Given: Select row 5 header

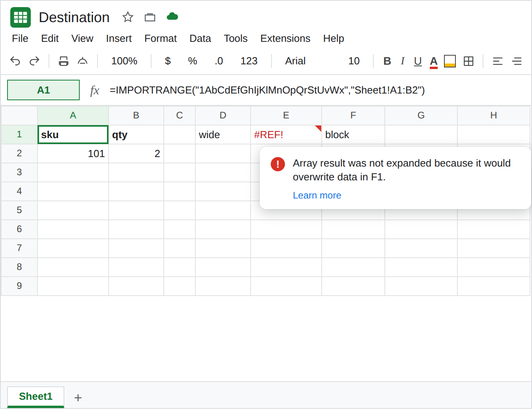Looking at the screenshot, I should pos(19,210).
